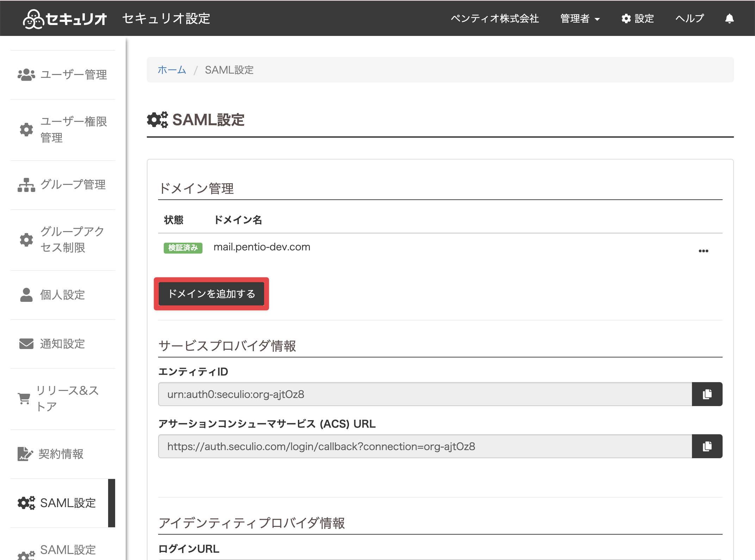Copy the ACS URL value

point(707,446)
